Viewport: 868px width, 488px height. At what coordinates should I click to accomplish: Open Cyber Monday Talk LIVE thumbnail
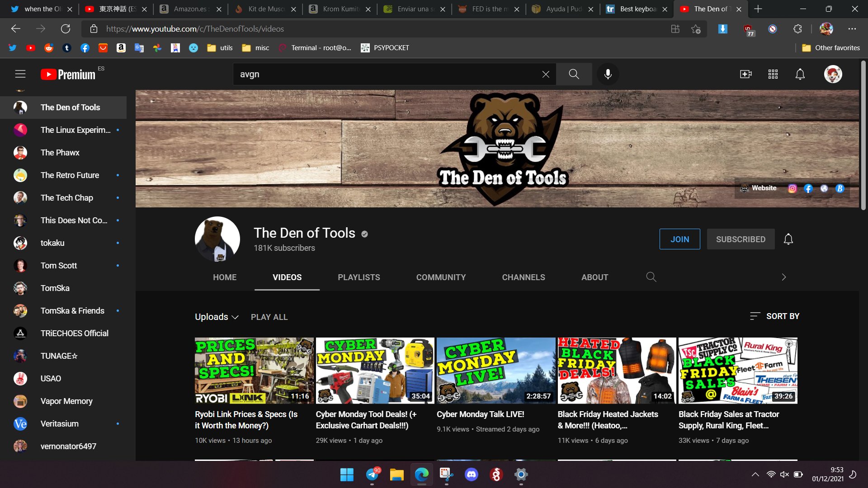tap(495, 370)
